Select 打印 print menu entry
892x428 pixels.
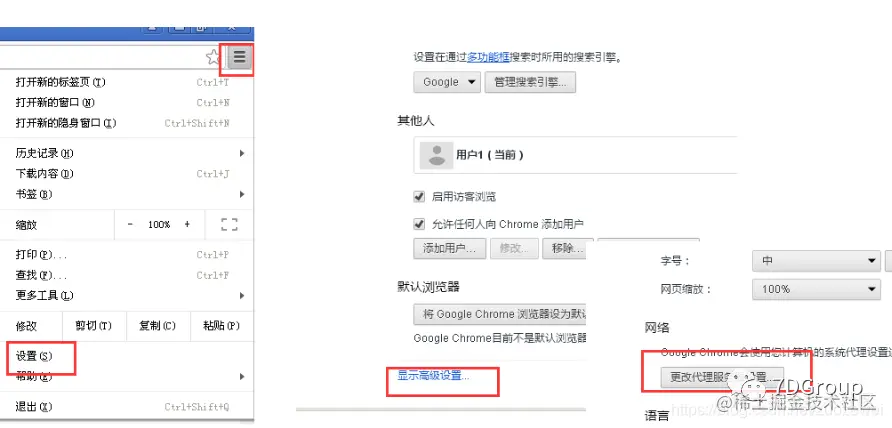click(x=127, y=254)
